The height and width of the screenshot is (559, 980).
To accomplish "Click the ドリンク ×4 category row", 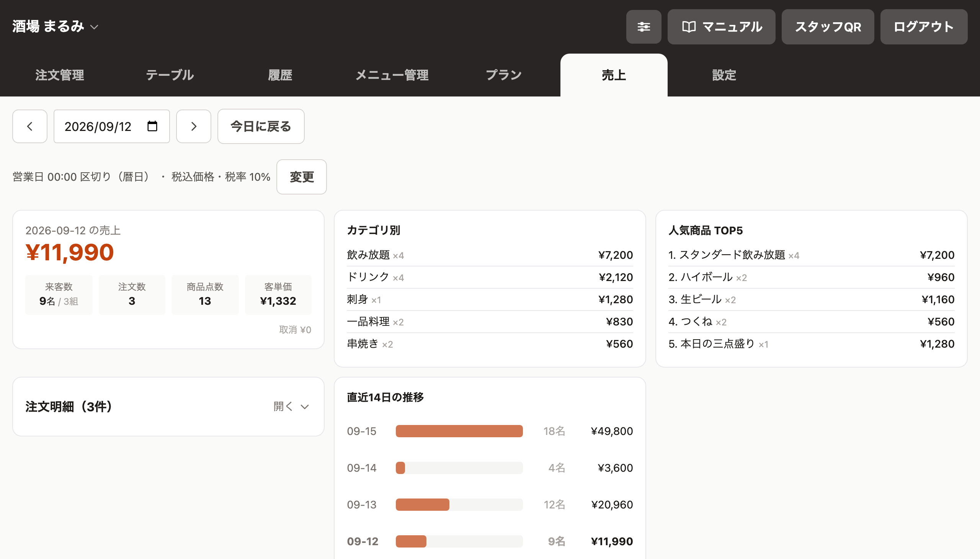I will pyautogui.click(x=490, y=277).
